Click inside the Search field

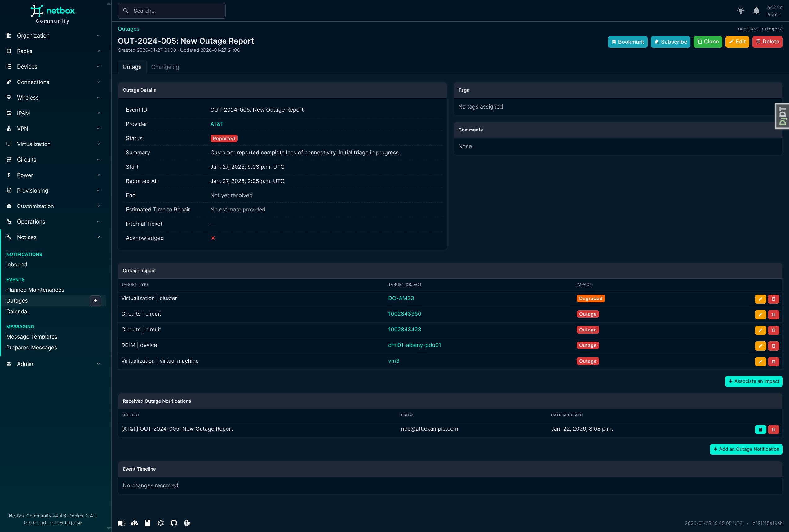click(172, 11)
